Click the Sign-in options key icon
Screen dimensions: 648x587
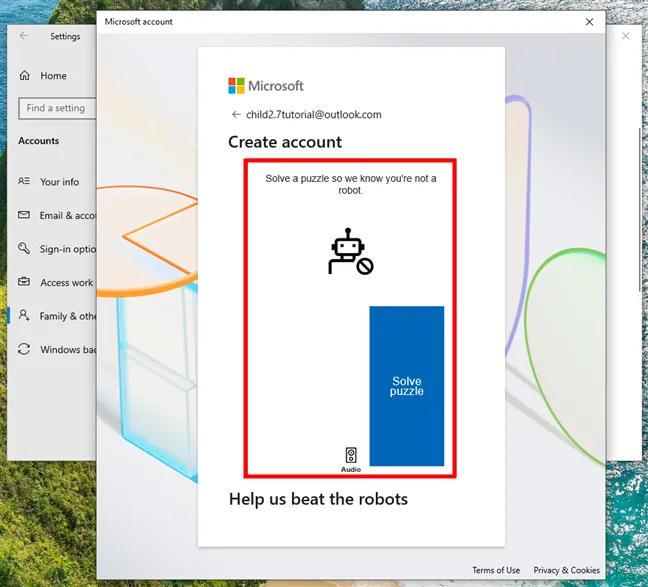pyautogui.click(x=24, y=248)
